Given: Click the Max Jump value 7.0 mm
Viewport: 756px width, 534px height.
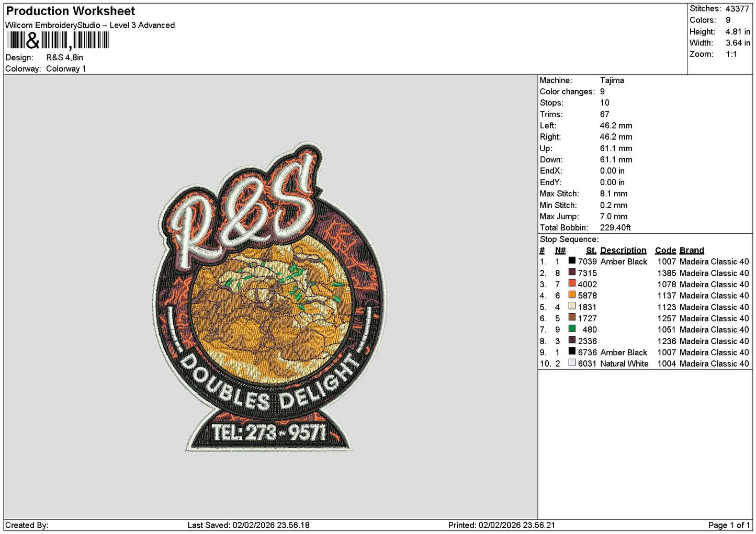Looking at the screenshot, I should [613, 217].
